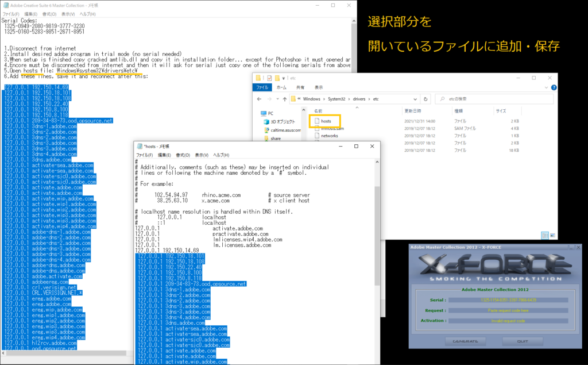Switch Explorer to details view icon
This screenshot has height=365, width=588.
pos(545,236)
